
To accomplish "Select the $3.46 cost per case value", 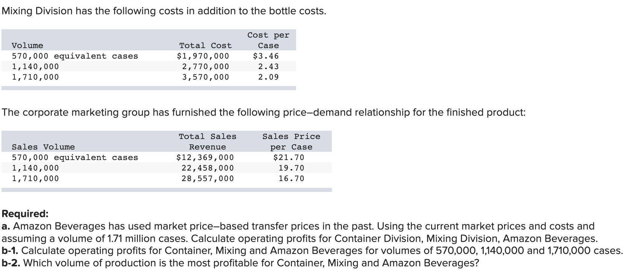I will coord(266,56).
